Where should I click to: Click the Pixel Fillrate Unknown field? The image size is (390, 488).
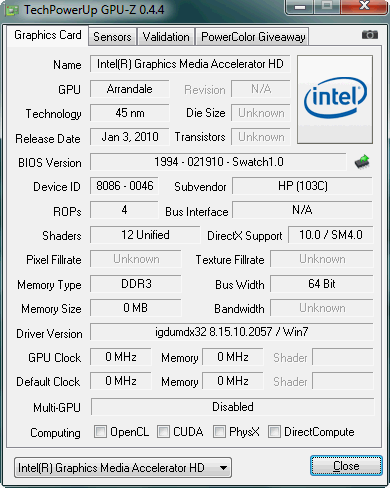tap(136, 259)
